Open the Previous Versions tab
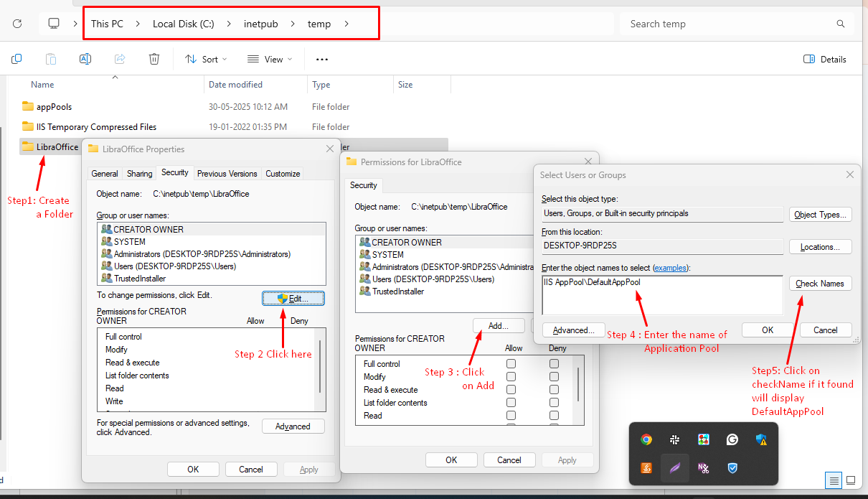Image resolution: width=868 pixels, height=499 pixels. click(227, 174)
